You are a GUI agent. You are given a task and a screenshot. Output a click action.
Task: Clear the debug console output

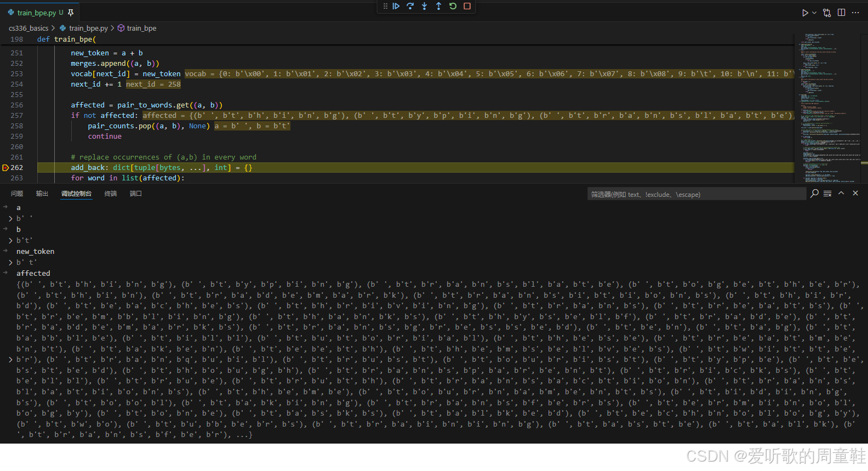tap(827, 193)
